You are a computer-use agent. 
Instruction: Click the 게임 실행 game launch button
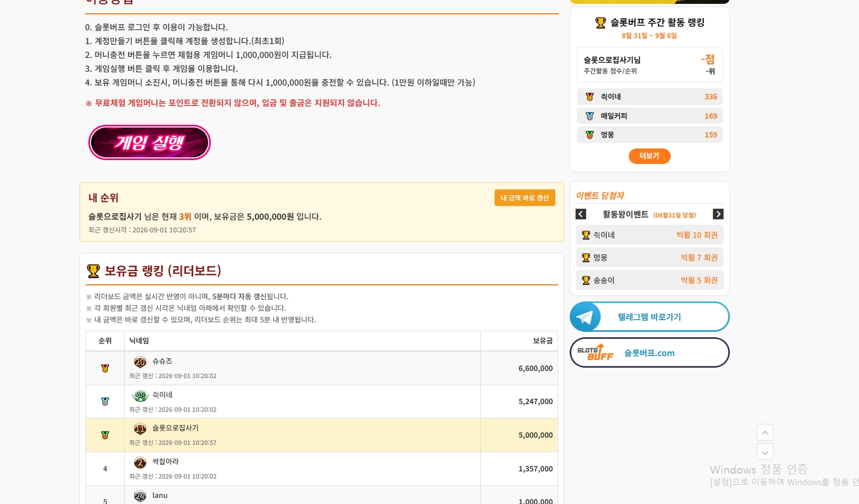point(150,142)
